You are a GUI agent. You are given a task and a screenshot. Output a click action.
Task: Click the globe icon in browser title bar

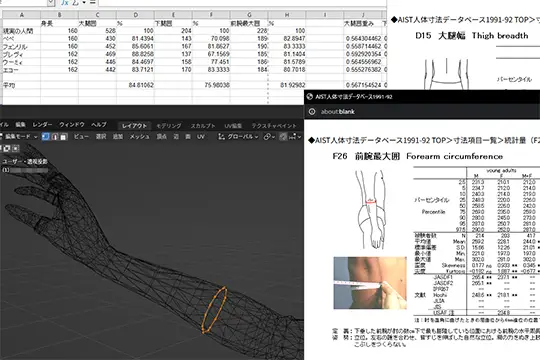tap(310, 97)
